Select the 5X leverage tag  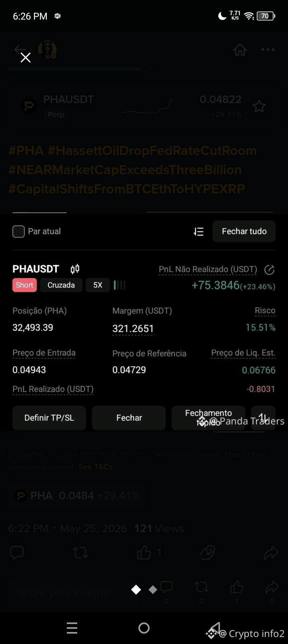point(98,285)
